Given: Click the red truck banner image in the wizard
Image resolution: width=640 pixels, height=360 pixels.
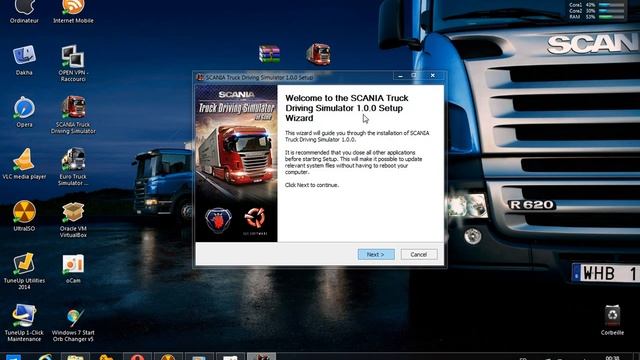Looking at the screenshot, I should [x=236, y=163].
